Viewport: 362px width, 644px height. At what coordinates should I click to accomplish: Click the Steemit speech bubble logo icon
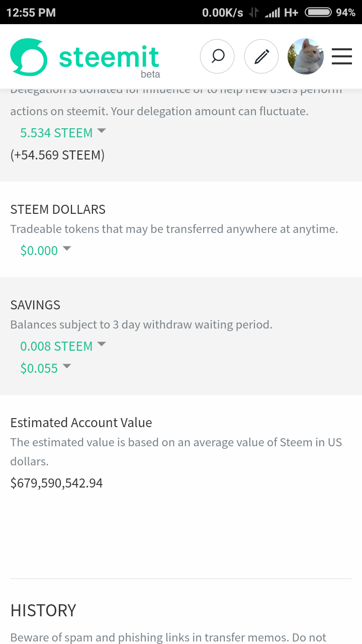(x=29, y=57)
